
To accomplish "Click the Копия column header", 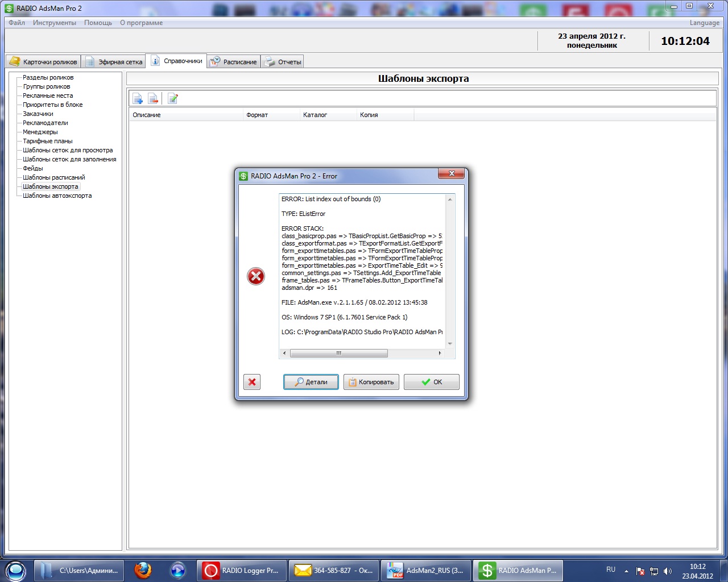I will point(385,115).
